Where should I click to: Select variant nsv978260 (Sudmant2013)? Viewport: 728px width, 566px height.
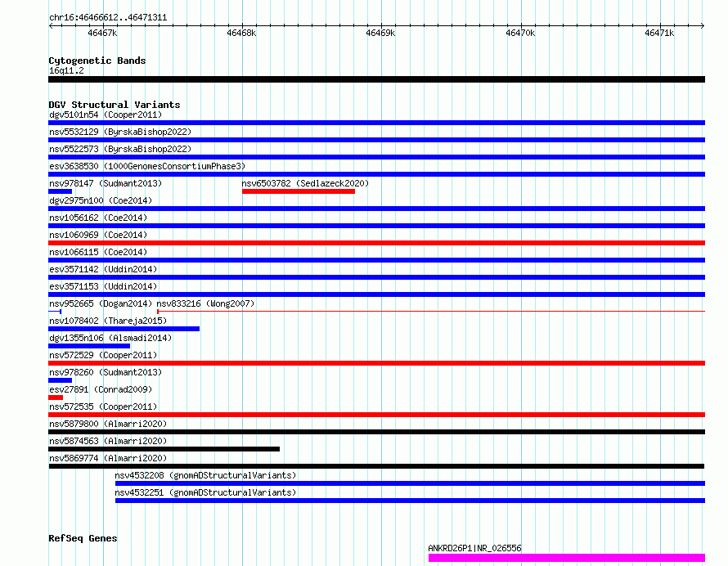(x=106, y=372)
